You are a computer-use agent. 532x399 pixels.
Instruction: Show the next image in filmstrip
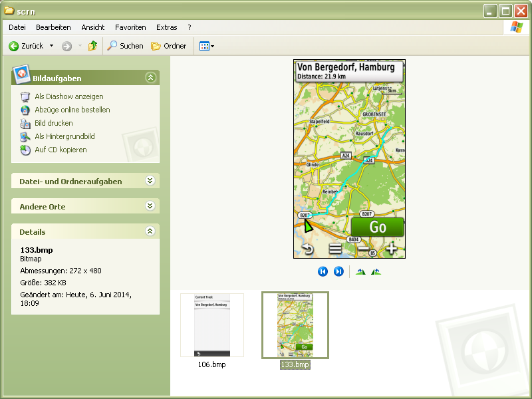click(x=338, y=271)
